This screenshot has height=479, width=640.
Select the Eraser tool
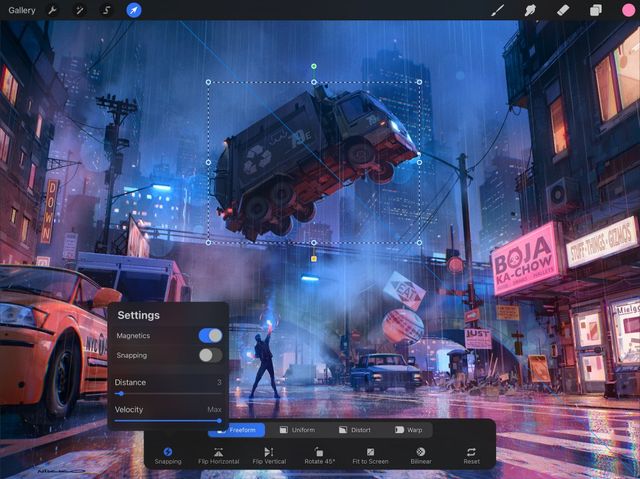[563, 10]
